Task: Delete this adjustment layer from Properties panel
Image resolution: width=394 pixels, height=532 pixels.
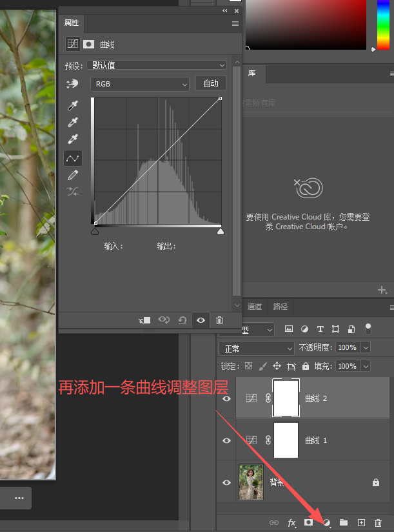Action: click(x=219, y=320)
